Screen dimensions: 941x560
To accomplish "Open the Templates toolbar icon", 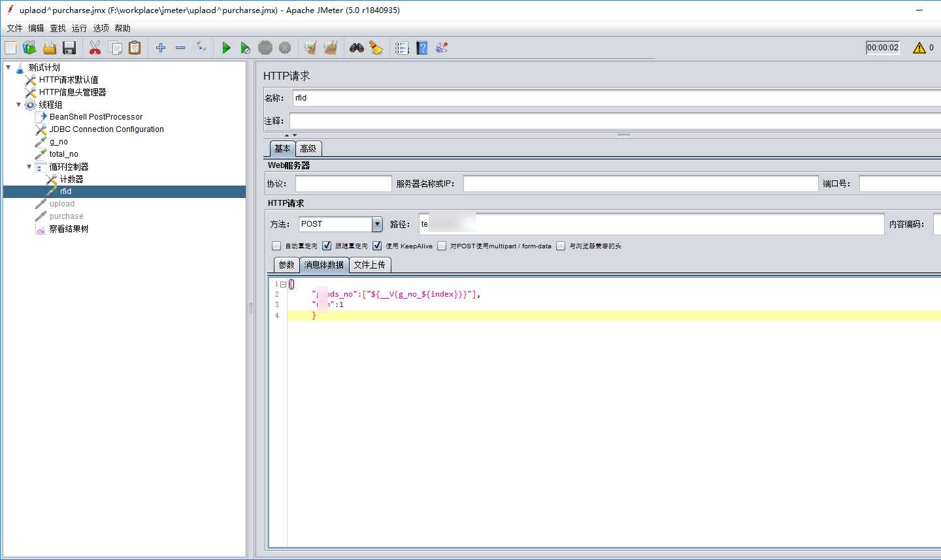I will coord(29,48).
